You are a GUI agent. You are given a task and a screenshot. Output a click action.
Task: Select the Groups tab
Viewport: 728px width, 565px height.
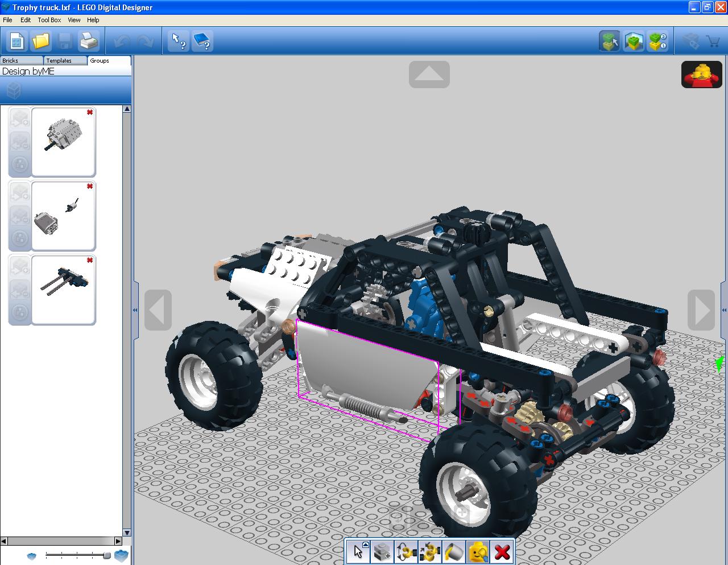tap(109, 60)
